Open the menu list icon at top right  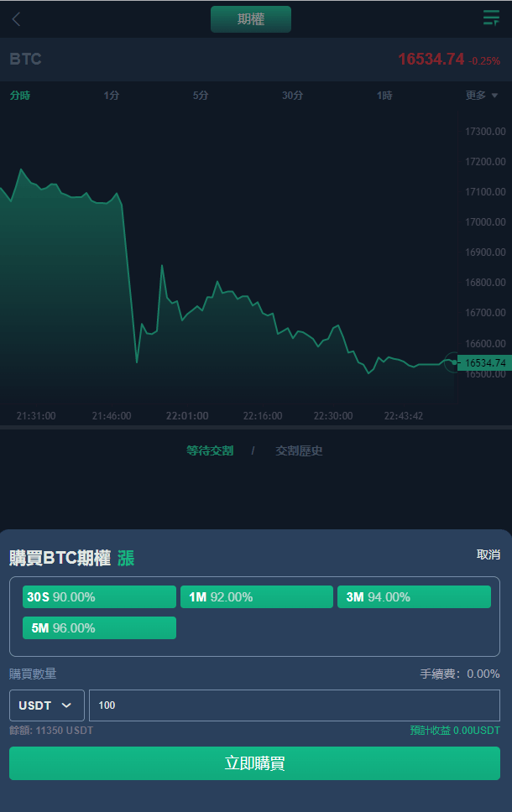[x=491, y=18]
